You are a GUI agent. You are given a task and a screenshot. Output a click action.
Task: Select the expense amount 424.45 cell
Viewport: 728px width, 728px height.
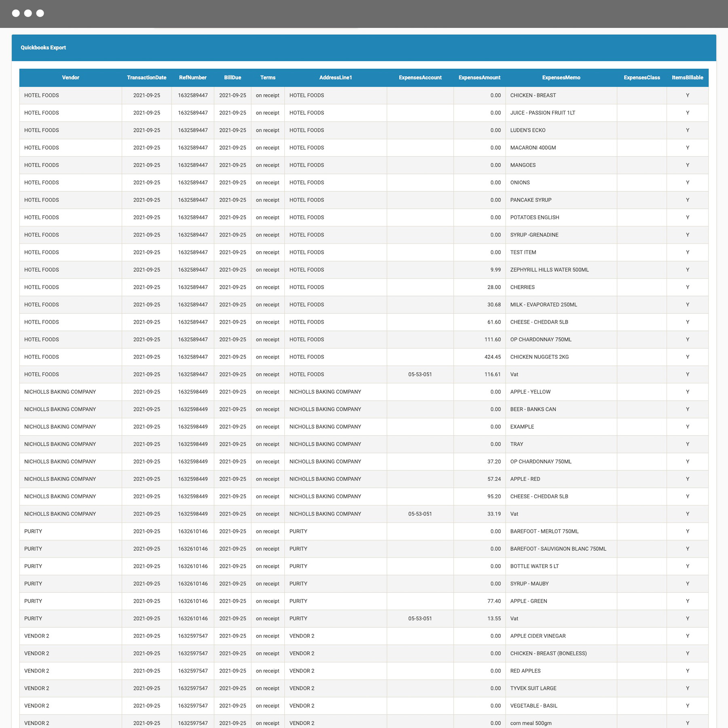click(x=493, y=357)
